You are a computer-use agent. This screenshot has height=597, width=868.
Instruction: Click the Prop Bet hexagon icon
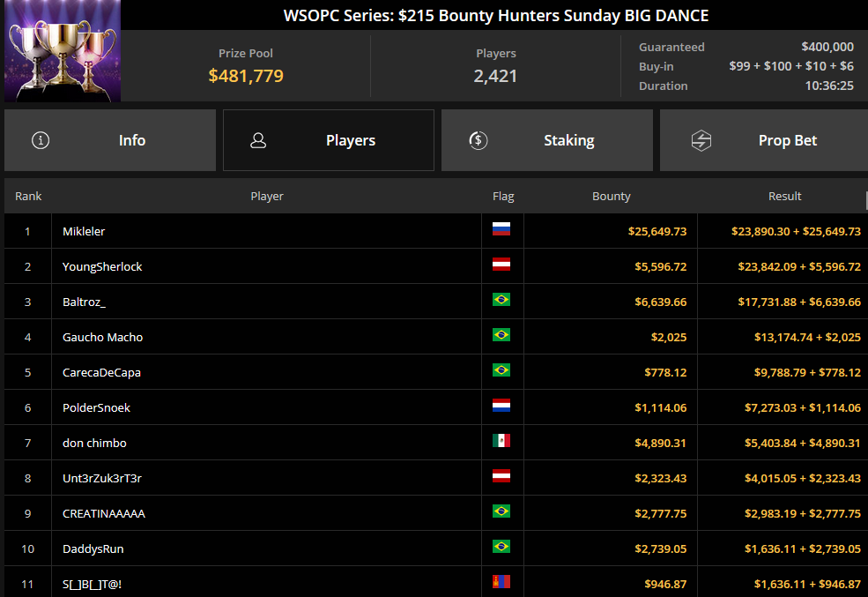[x=701, y=140]
